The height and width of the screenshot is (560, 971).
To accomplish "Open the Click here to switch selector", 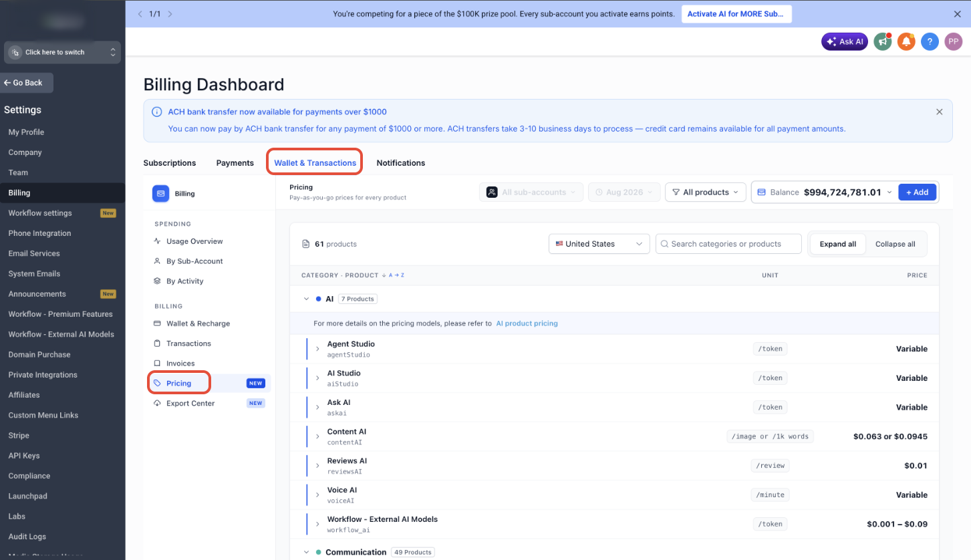I will tap(62, 52).
